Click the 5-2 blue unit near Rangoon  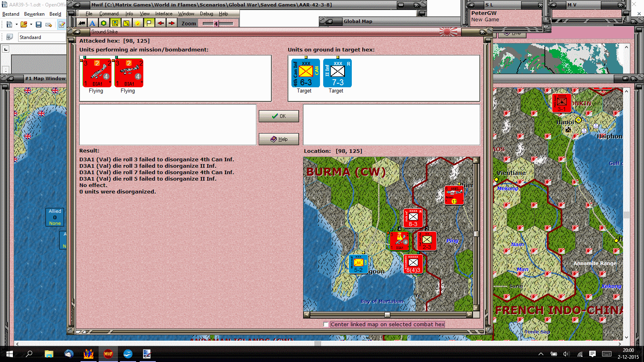pos(358,264)
